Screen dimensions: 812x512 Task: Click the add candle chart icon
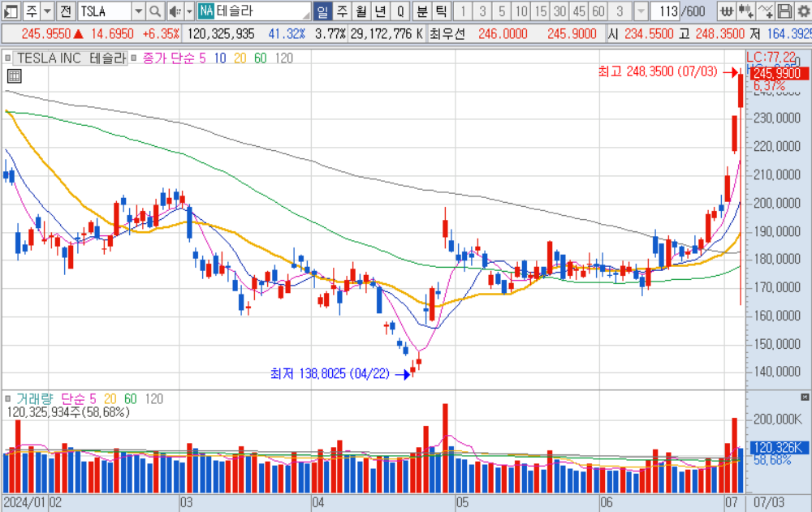point(745,11)
